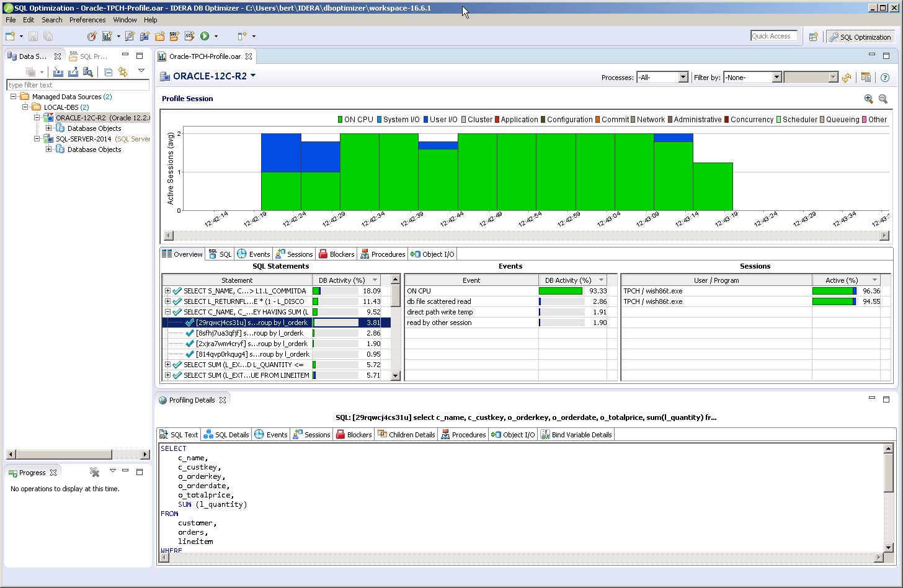Select SQL-SERVER-2014 data source
Screen dimensions: 903x588
(x=84, y=139)
